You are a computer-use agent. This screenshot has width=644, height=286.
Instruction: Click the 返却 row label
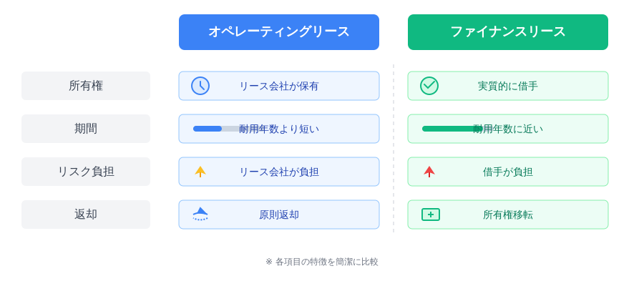[x=86, y=214]
